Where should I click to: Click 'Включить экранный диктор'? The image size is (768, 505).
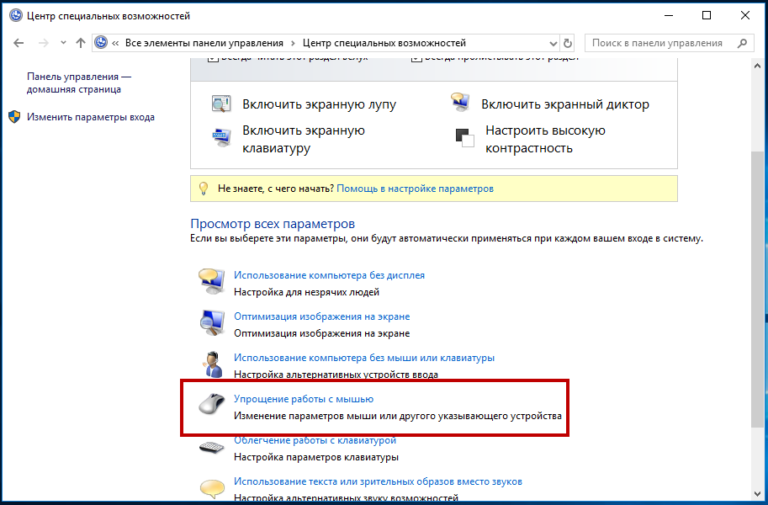pos(565,104)
